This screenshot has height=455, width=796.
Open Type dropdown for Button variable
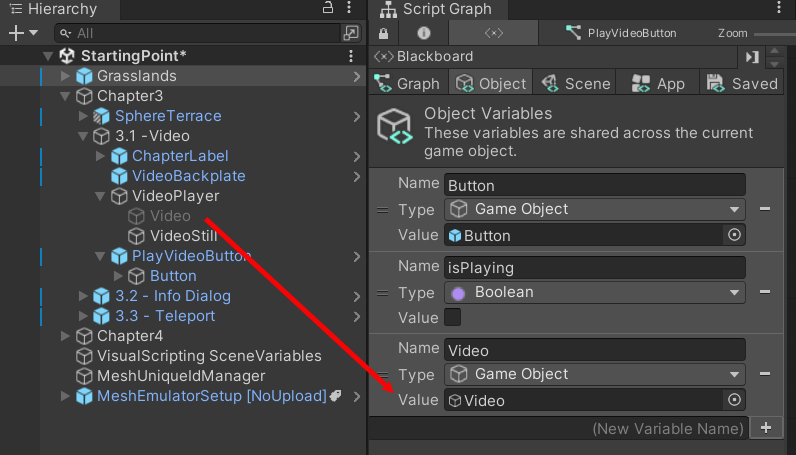pyautogui.click(x=595, y=209)
